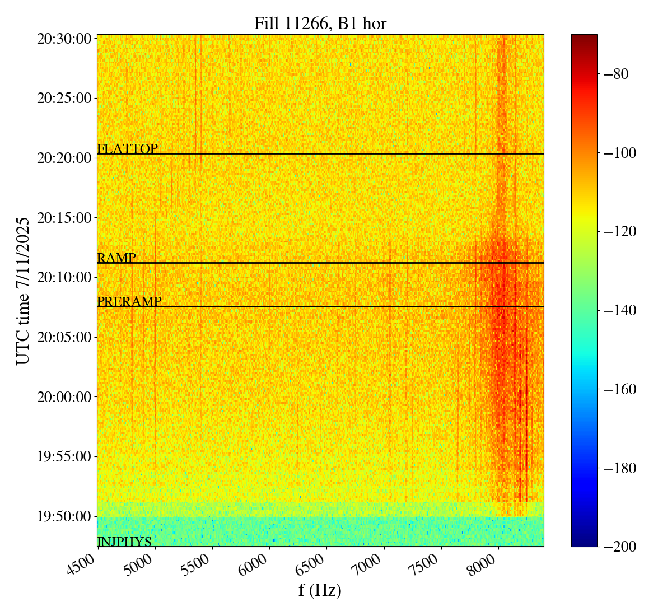Click the "f (Hz)" x-axis label

tap(320, 590)
